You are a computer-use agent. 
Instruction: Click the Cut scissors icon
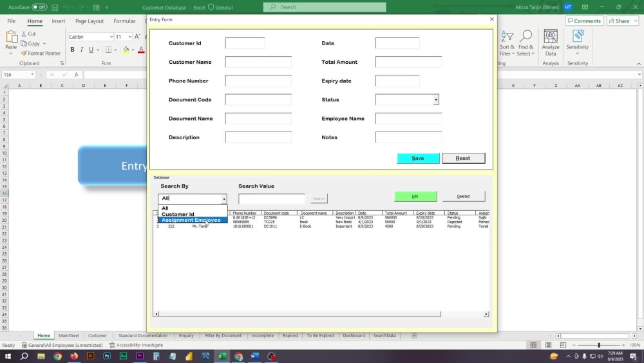(x=24, y=34)
